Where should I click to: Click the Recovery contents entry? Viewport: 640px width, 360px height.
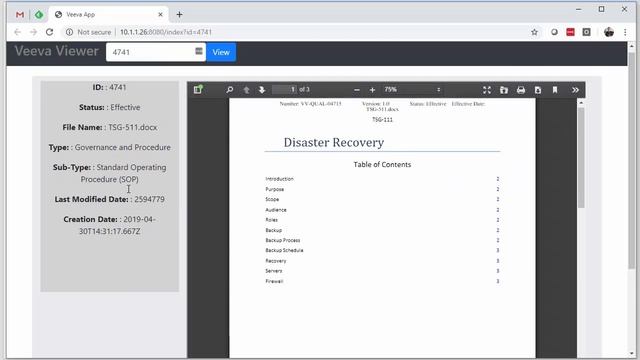276,261
